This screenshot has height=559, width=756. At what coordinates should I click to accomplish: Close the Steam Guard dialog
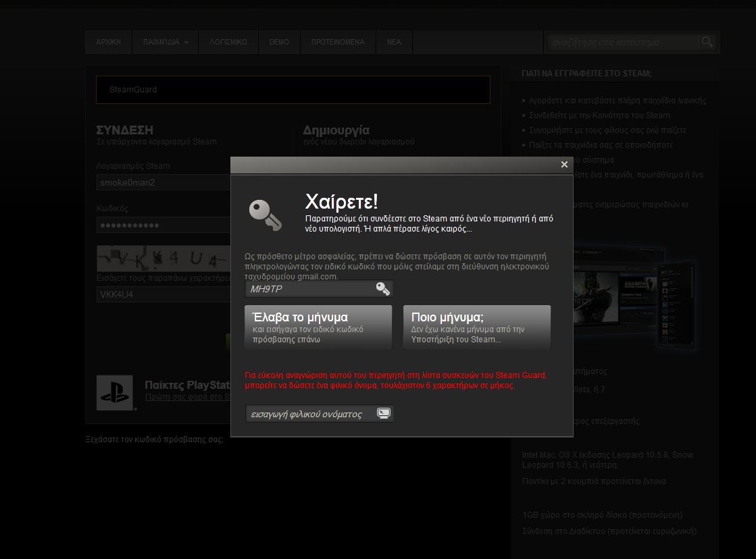tap(564, 164)
